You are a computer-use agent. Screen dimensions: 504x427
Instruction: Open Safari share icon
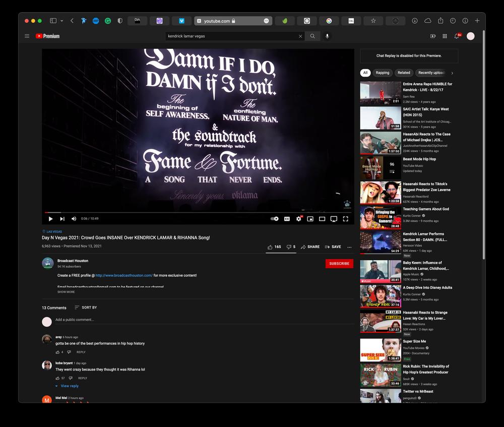[x=440, y=21]
